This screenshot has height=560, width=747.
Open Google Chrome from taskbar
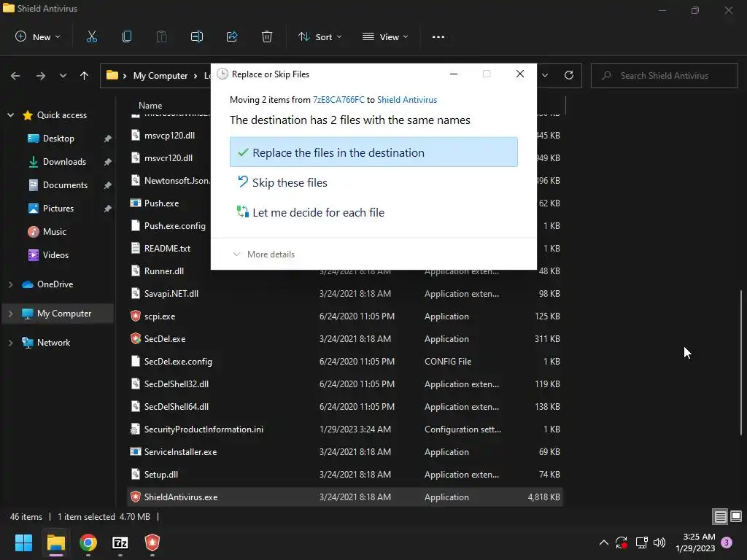(88, 542)
